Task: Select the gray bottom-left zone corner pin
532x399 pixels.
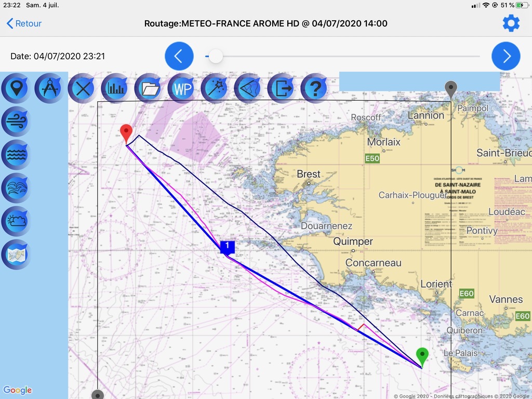Action: coord(98,394)
